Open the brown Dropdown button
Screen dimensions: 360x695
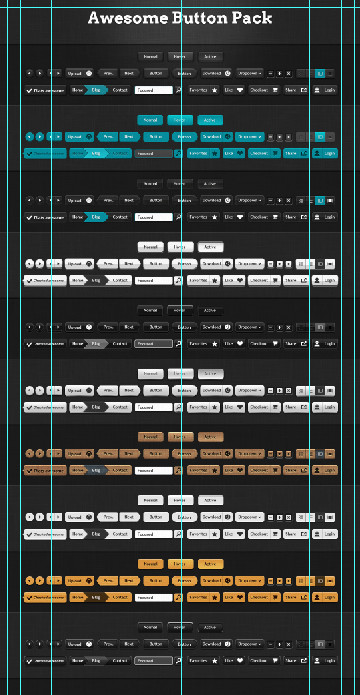coord(250,454)
